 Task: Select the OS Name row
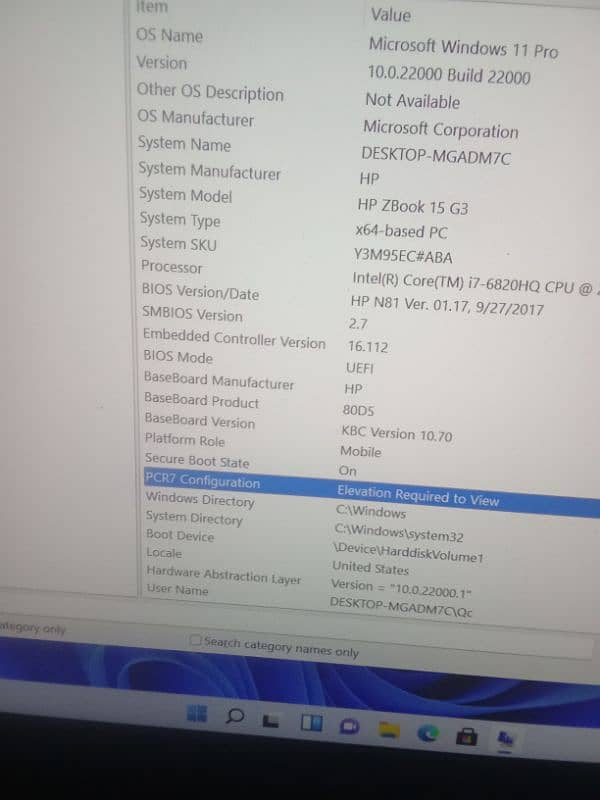(169, 36)
